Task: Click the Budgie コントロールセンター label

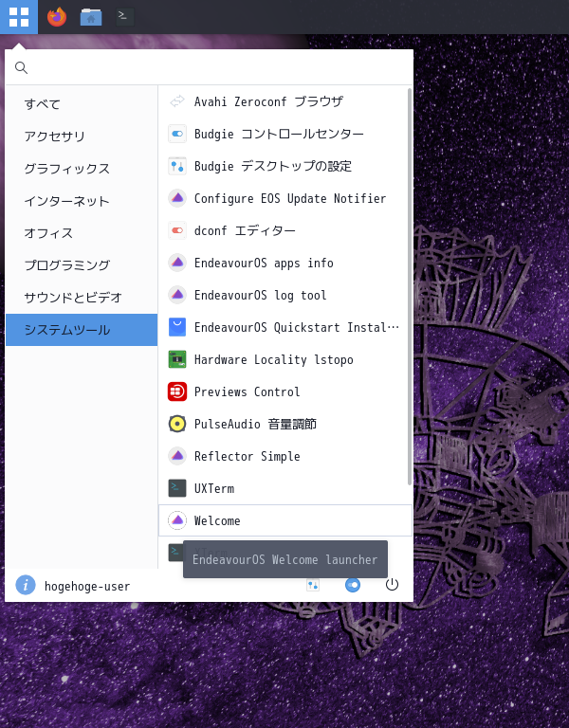Action: [279, 134]
